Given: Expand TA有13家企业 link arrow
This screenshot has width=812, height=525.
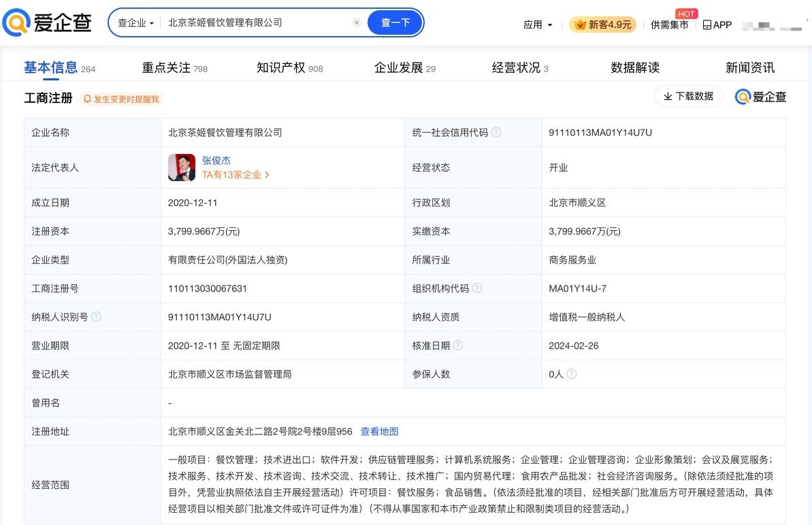Looking at the screenshot, I should click(x=267, y=175).
